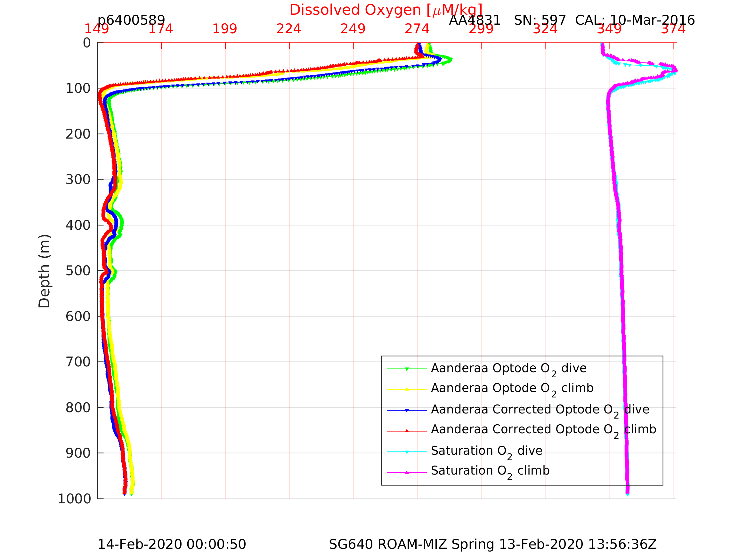Select legend entry 'Aanderaa Corrected Optode O2 dive'
Image resolution: width=747 pixels, height=560 pixels.
[x=540, y=410]
